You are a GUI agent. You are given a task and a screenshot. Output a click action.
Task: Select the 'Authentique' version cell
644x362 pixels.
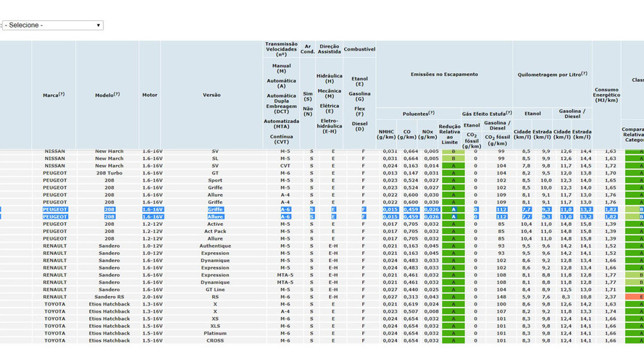215,246
